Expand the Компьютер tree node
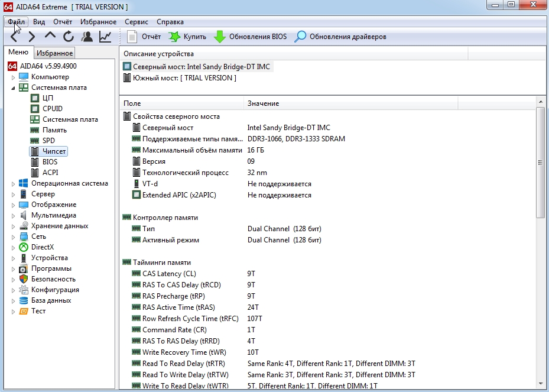 [13, 77]
